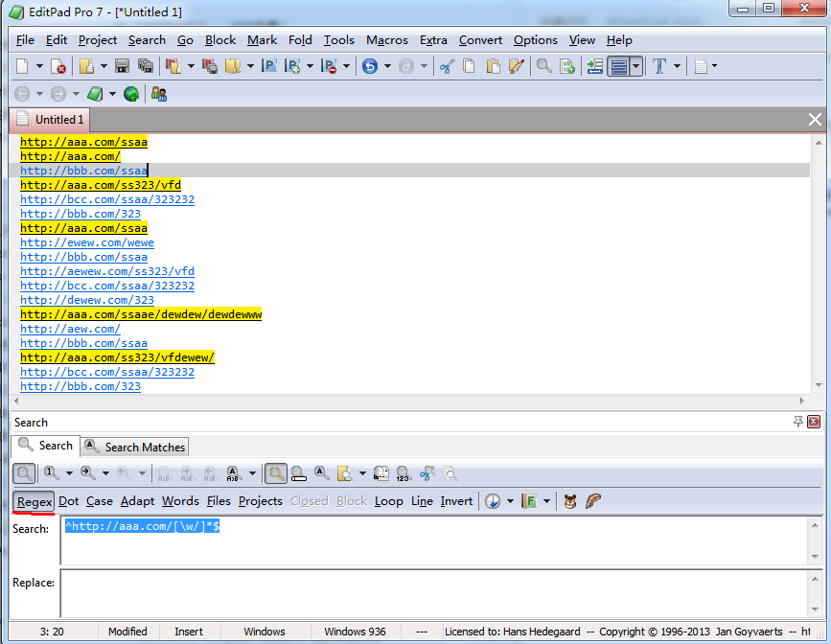Screen dimensions: 831x644
Task: Click the New file icon
Action: 22,66
